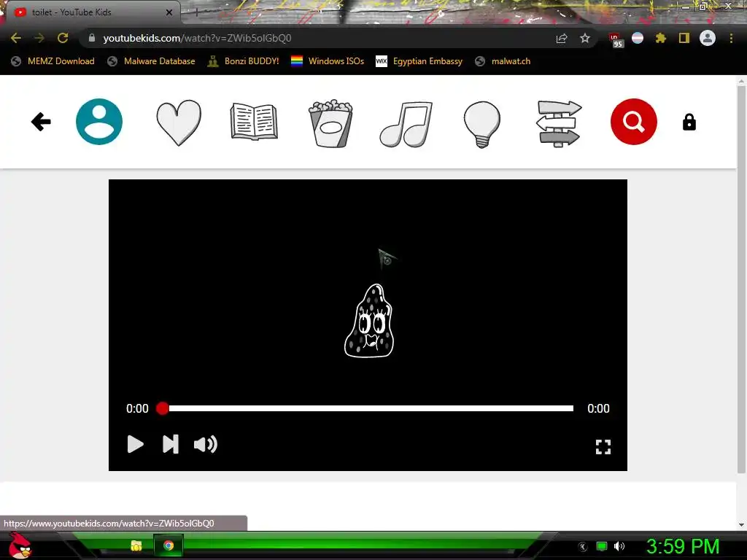Click the striped flag extension icon

(x=638, y=38)
